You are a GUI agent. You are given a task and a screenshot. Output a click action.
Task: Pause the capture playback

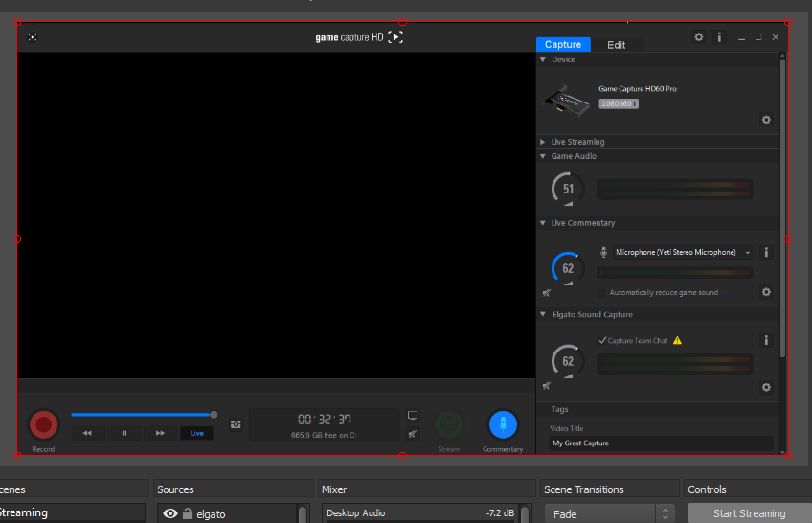click(124, 433)
